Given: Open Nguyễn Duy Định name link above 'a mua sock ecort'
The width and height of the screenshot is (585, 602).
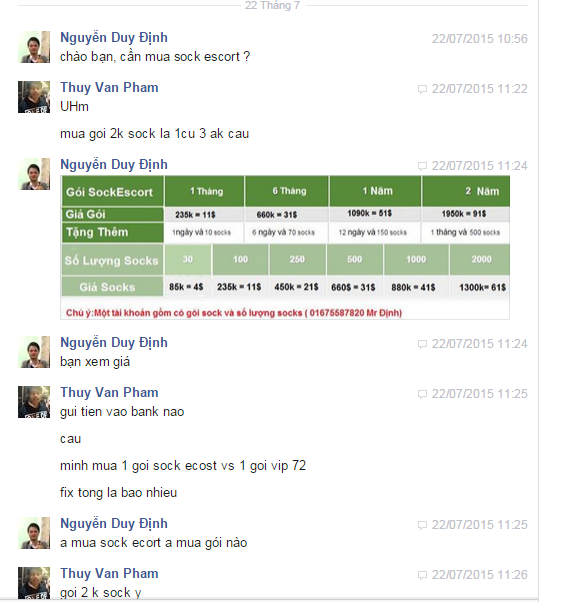Looking at the screenshot, I should tap(114, 523).
